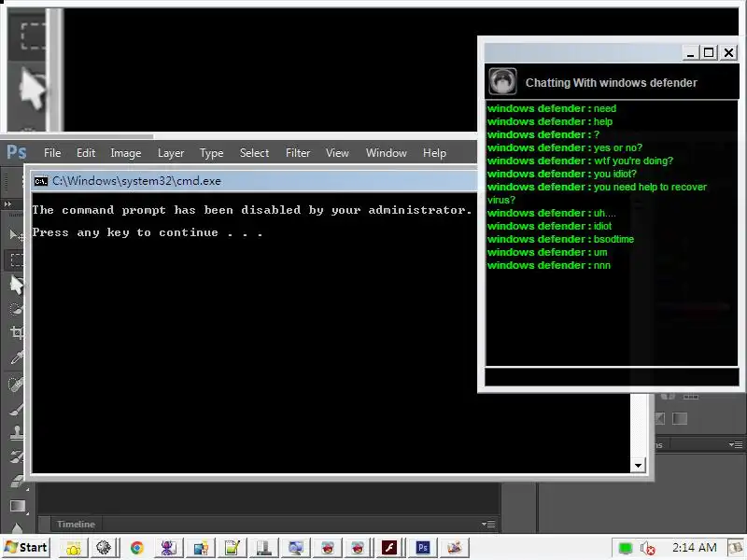
Task: Open Google Chrome from the taskbar
Action: click(x=136, y=548)
